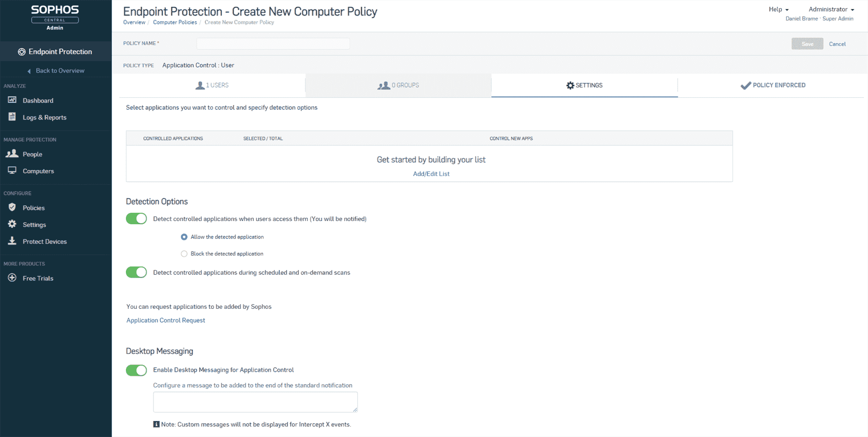
Task: Select Block the detected application radio
Action: pos(184,254)
